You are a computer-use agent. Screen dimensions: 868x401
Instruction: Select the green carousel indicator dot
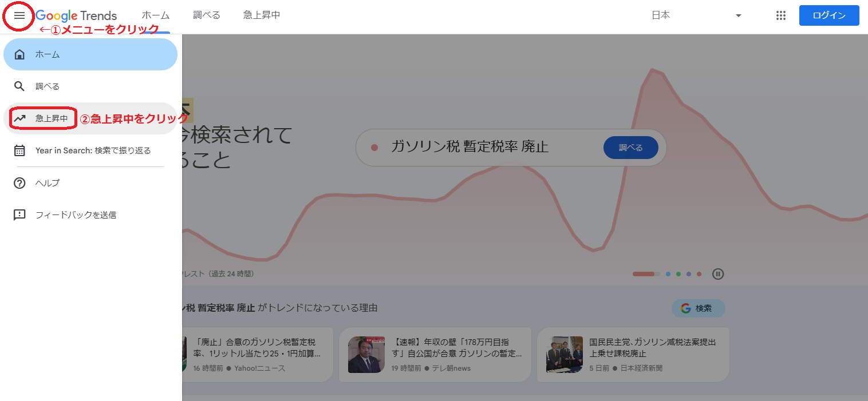coord(678,274)
